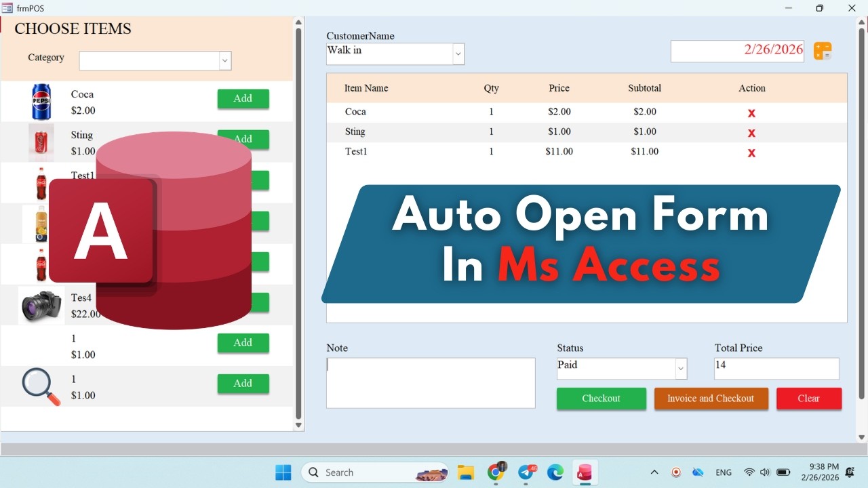Image resolution: width=868 pixels, height=488 pixels.
Task: Show hidden system tray icons
Action: click(654, 472)
